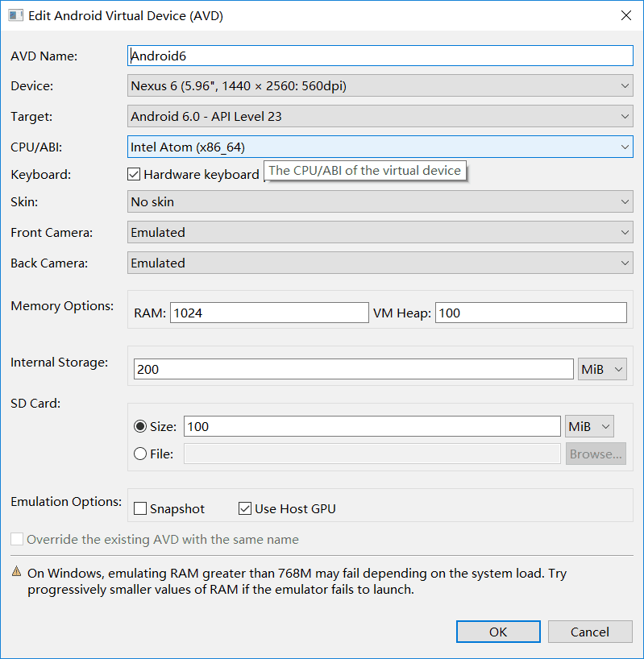Select the SD Card File radio button
Viewport: 644px width, 659px height.
140,454
